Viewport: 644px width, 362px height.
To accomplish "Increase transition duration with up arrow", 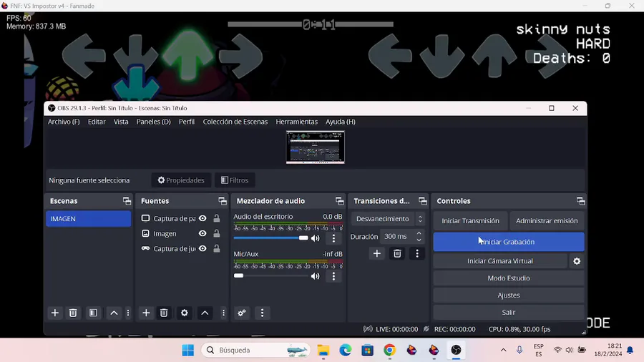I will [x=419, y=233].
